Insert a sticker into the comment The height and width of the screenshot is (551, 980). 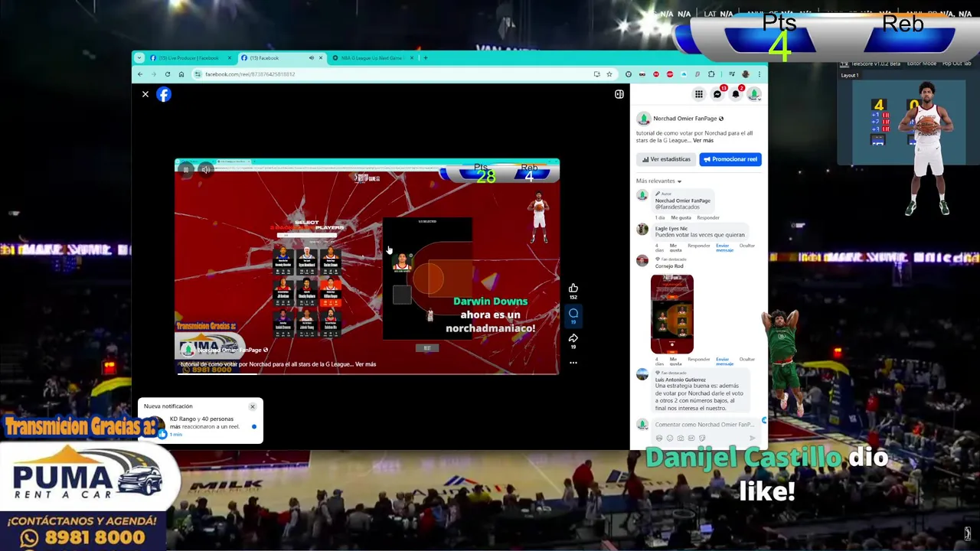(702, 438)
